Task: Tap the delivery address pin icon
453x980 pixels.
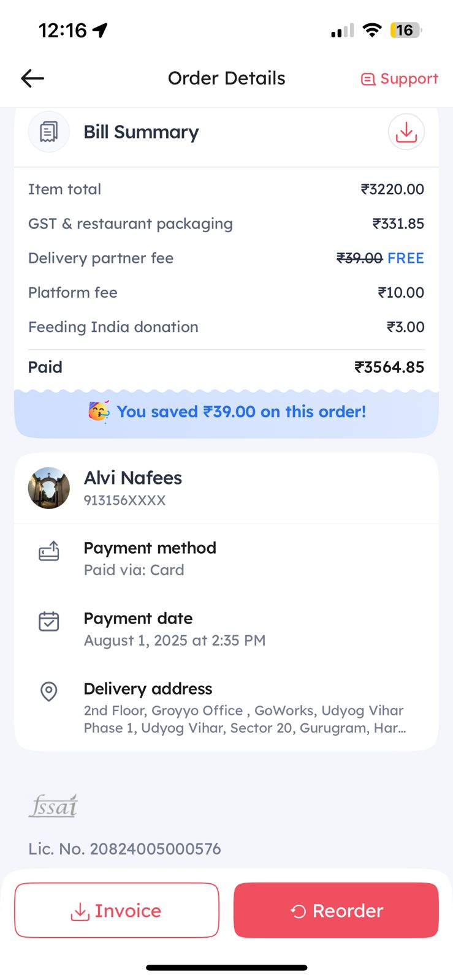Action: tap(49, 692)
